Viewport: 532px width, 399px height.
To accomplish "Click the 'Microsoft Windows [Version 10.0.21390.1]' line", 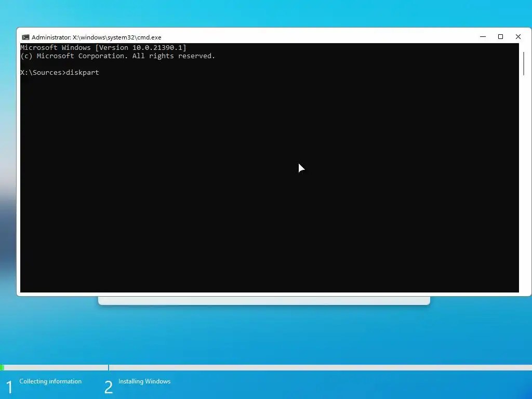I will (x=103, y=47).
